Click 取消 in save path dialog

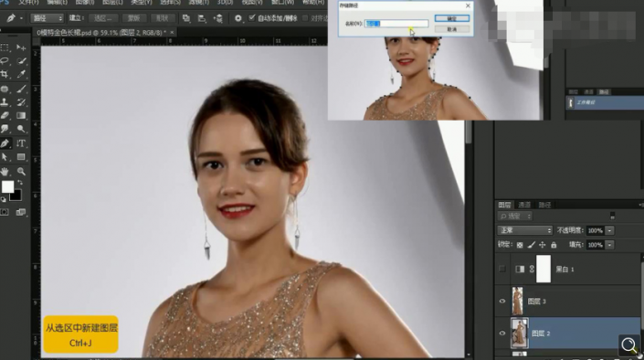(x=452, y=29)
